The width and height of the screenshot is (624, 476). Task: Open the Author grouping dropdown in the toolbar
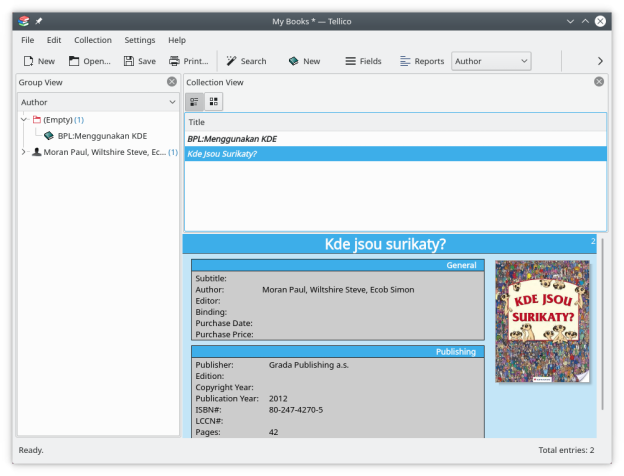pos(490,61)
